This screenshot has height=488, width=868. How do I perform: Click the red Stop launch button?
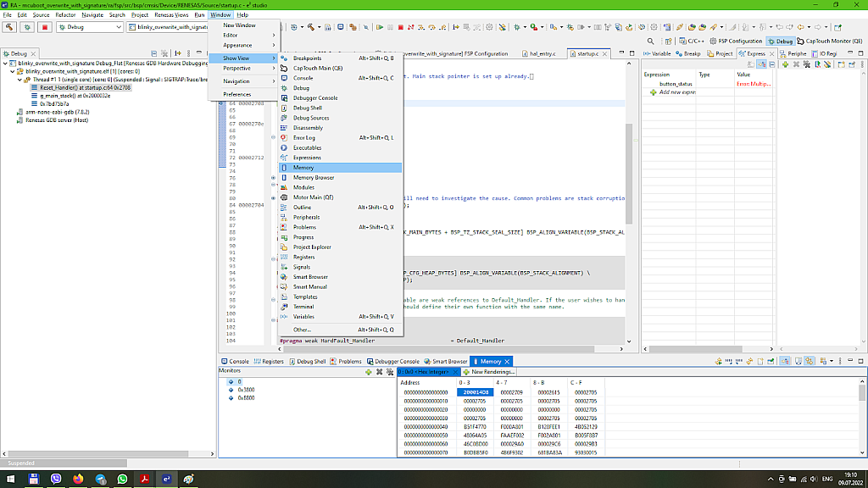45,27
